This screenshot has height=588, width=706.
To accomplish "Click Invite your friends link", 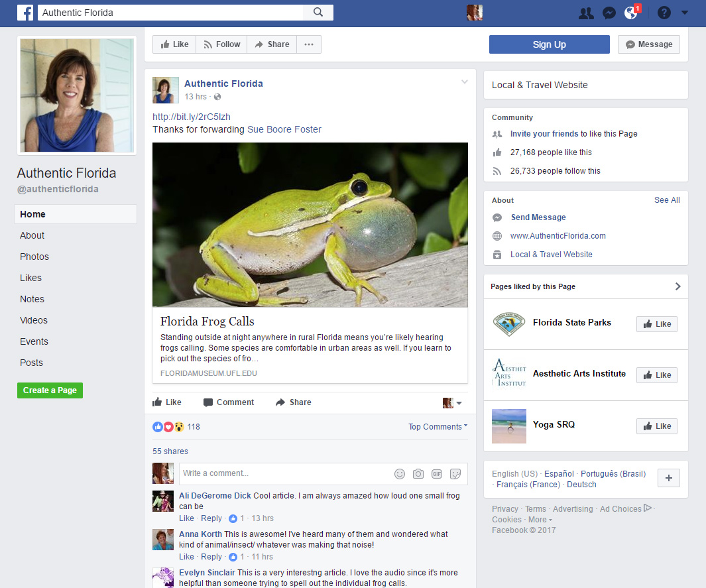I will click(x=544, y=134).
